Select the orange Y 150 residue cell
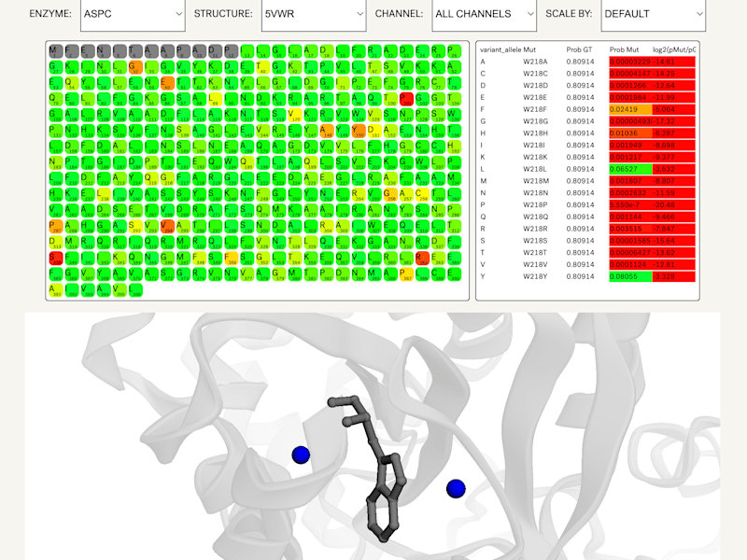The height and width of the screenshot is (560, 747). coord(359,131)
